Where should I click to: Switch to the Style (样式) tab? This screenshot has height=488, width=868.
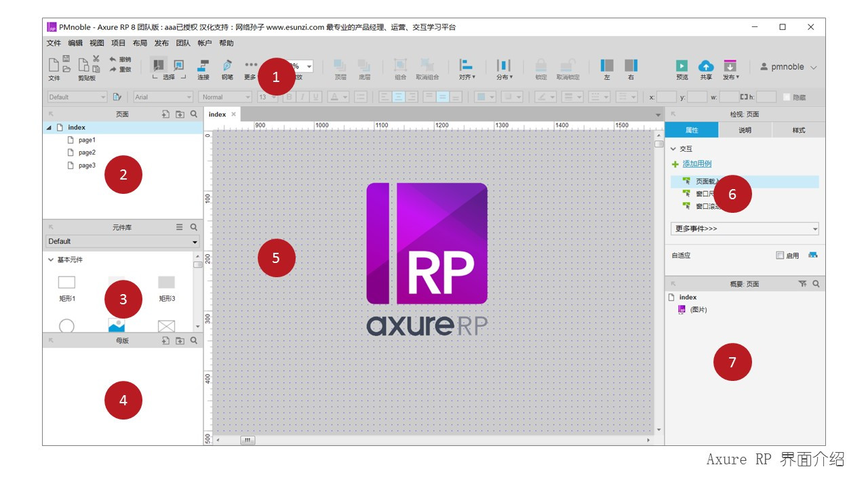tap(798, 130)
